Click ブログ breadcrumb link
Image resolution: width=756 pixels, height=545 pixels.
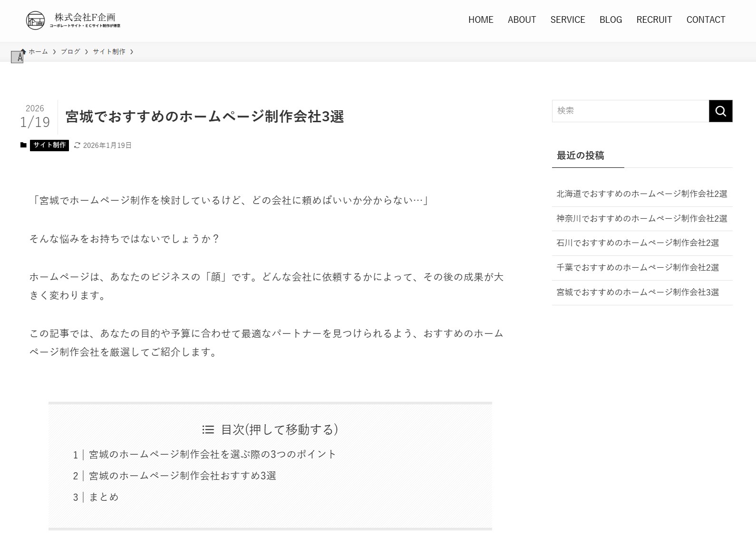(70, 51)
